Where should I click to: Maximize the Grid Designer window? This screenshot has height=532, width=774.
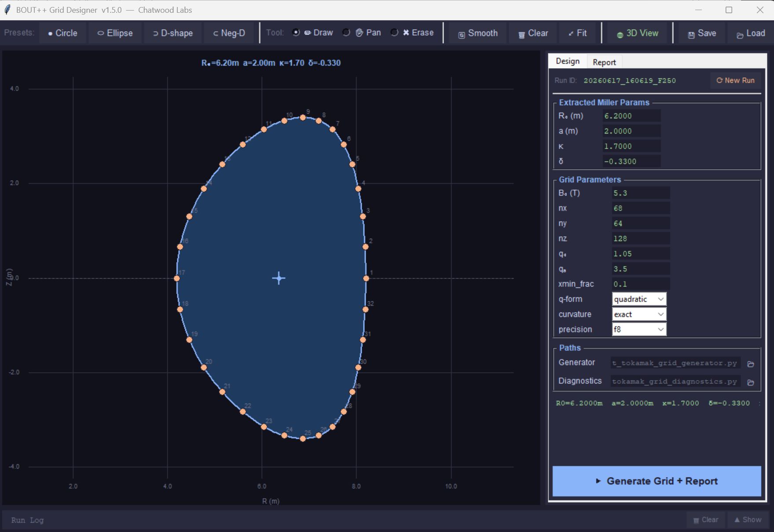pyautogui.click(x=729, y=10)
